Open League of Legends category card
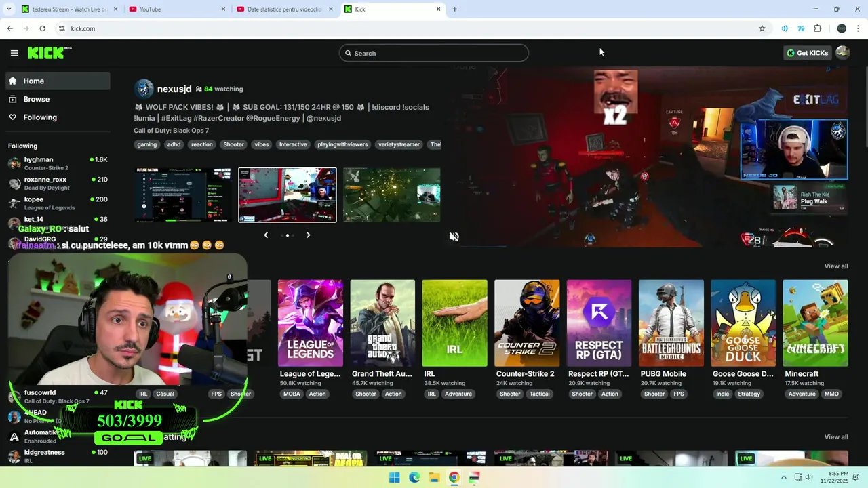 coord(310,323)
